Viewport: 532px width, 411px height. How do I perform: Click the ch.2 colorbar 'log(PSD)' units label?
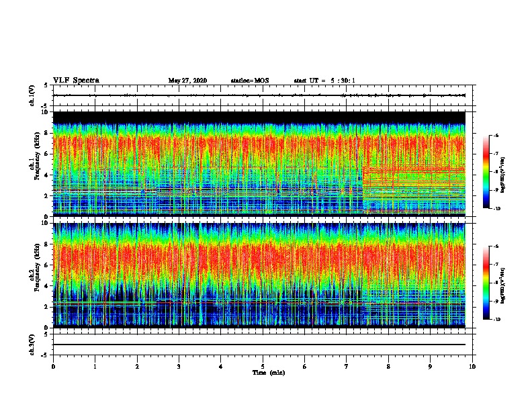(502, 285)
